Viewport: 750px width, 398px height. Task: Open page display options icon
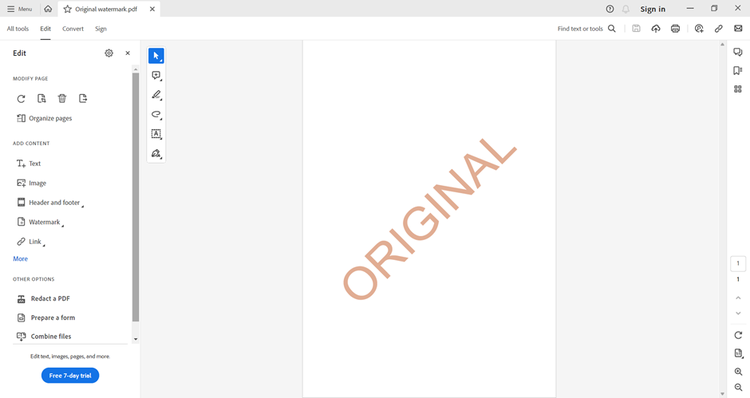(x=738, y=354)
